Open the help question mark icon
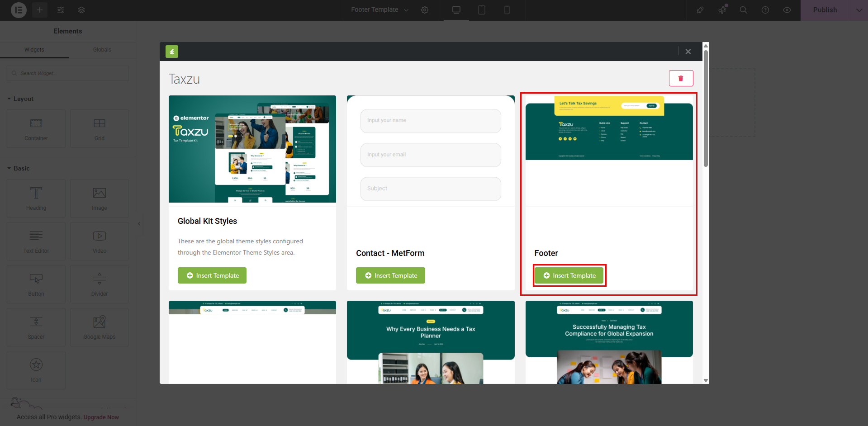This screenshot has height=426, width=868. [x=765, y=10]
